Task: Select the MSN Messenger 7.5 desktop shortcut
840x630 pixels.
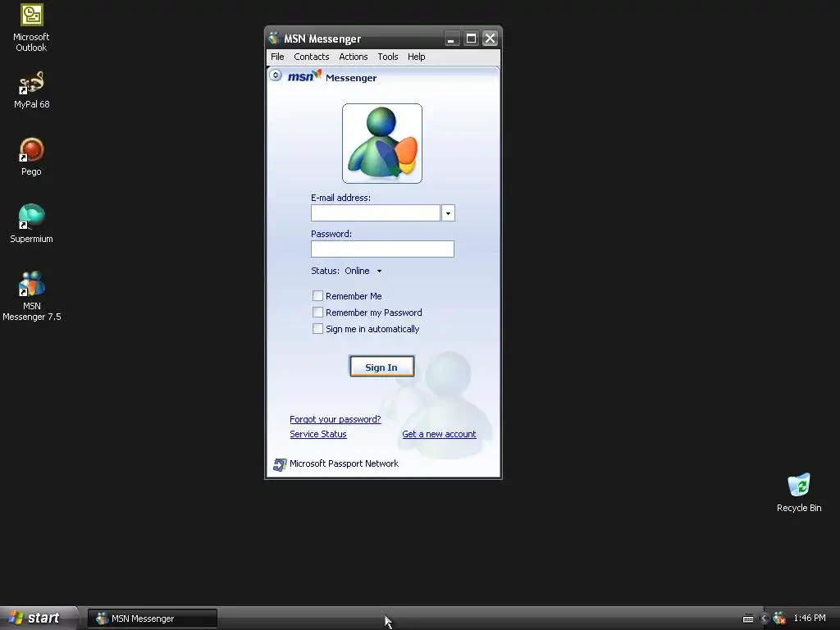Action: (x=32, y=296)
